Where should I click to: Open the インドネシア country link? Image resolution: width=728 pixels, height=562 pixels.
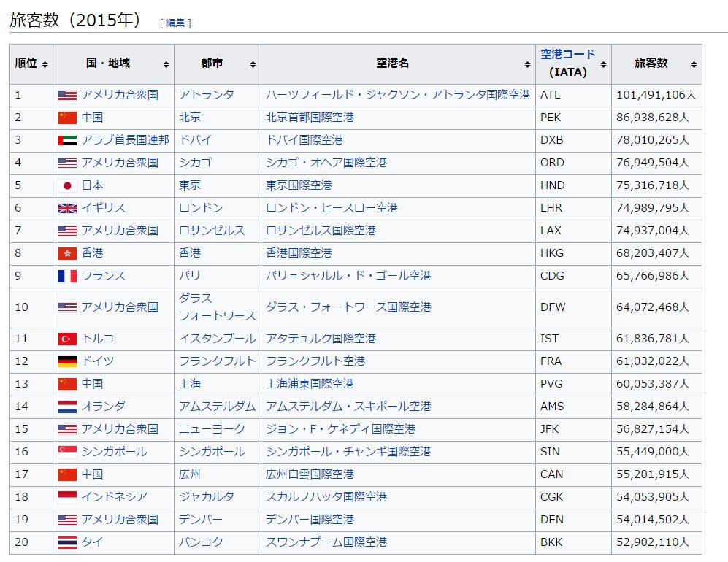[x=114, y=496]
